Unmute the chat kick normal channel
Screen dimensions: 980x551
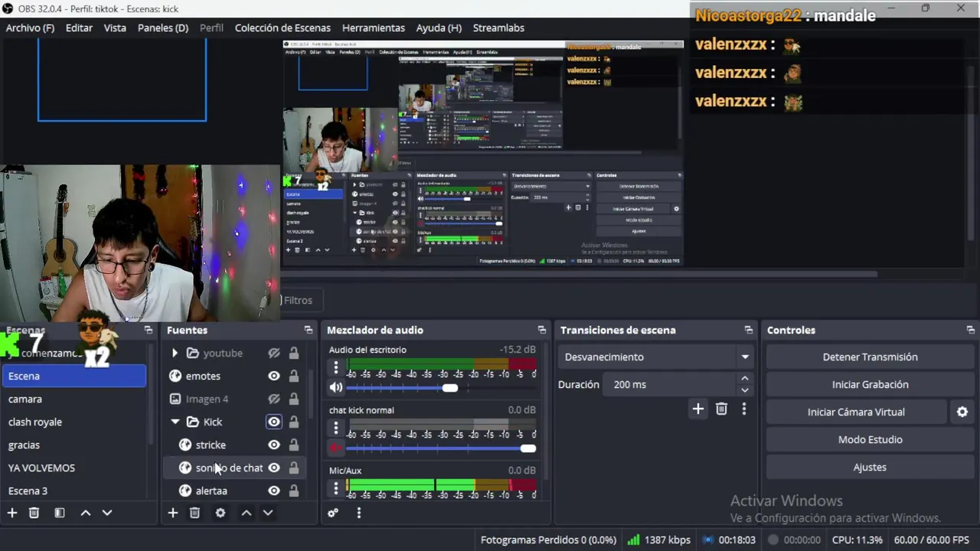(x=336, y=448)
